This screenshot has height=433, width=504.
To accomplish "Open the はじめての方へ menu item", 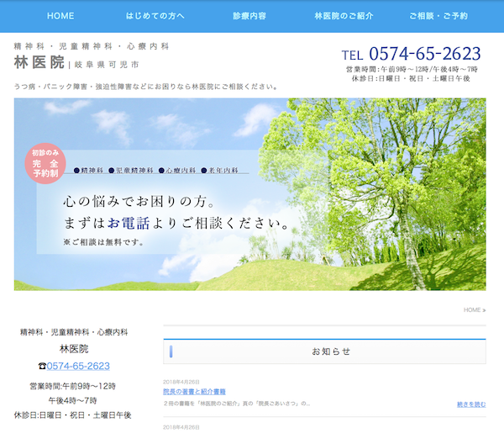I will tap(155, 16).
